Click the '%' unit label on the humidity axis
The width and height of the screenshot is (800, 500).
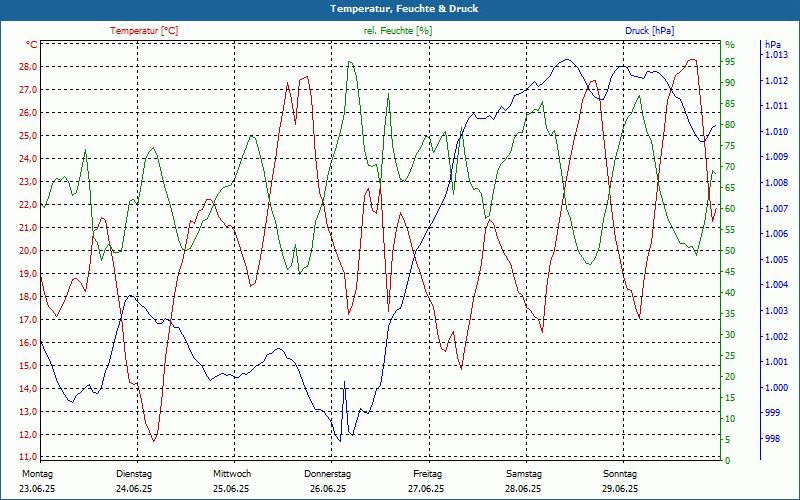(x=730, y=45)
